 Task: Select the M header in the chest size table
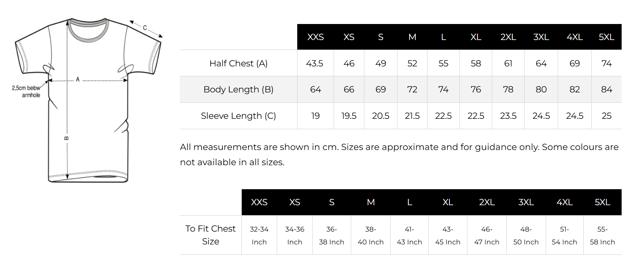coord(371,202)
